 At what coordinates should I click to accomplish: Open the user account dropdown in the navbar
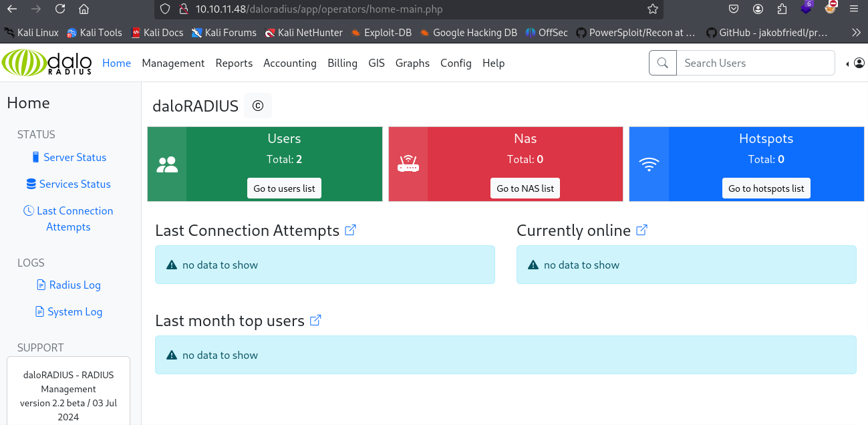[x=855, y=63]
